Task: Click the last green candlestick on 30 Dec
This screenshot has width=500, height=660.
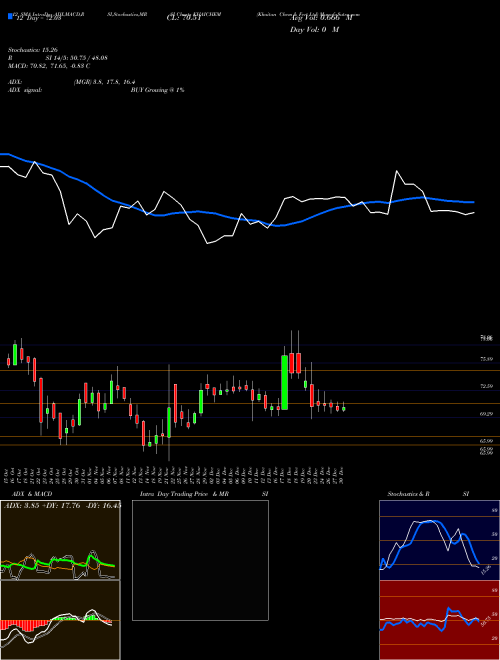Action: 344,408
